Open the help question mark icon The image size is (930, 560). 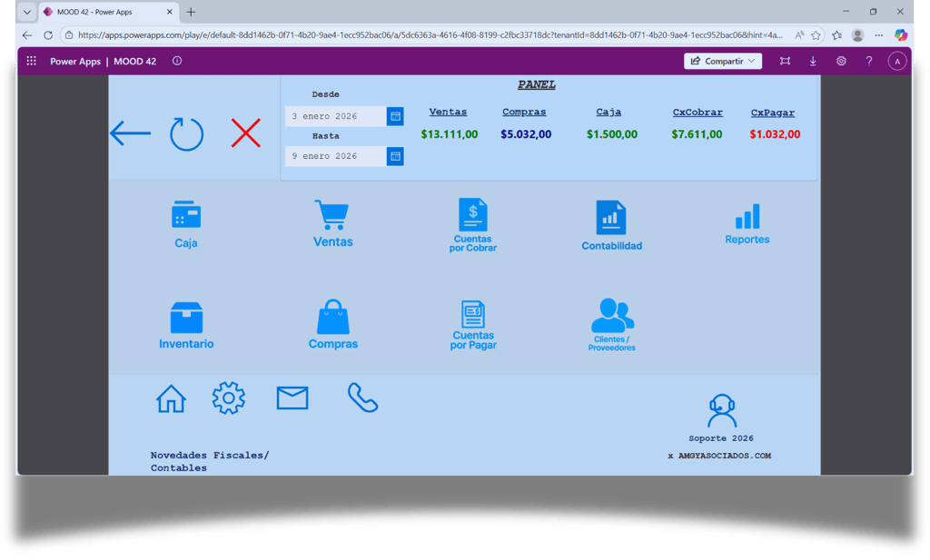869,61
